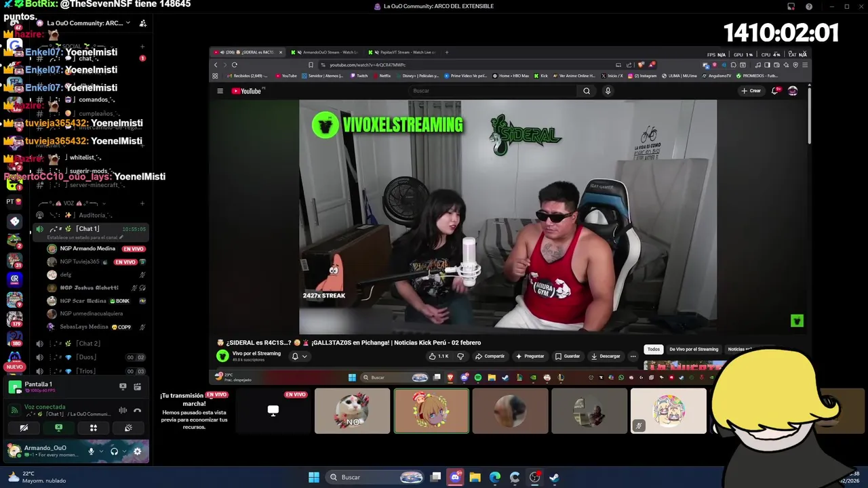The height and width of the screenshot is (488, 868).
Task: Open channel notification bell dropdown
Action: (x=299, y=356)
